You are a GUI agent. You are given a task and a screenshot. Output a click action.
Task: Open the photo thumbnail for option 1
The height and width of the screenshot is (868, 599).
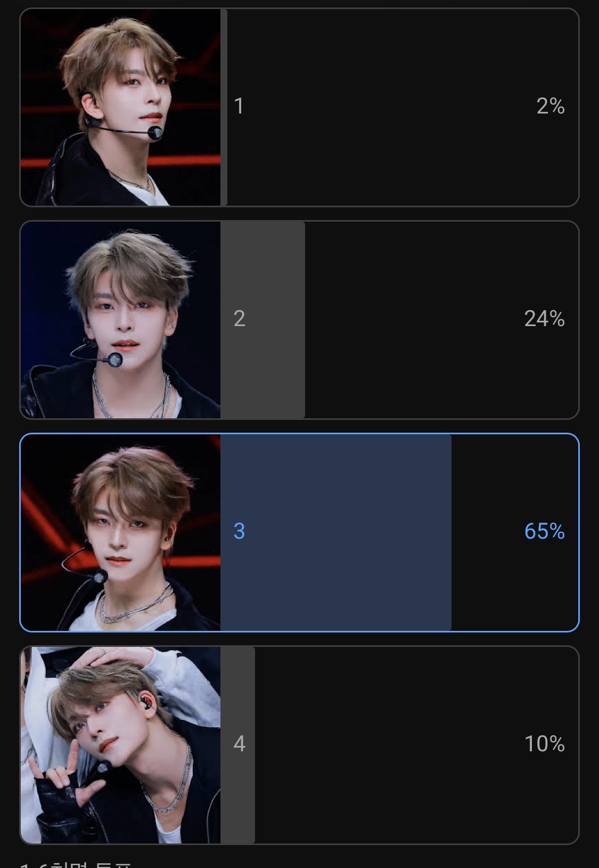click(x=120, y=107)
